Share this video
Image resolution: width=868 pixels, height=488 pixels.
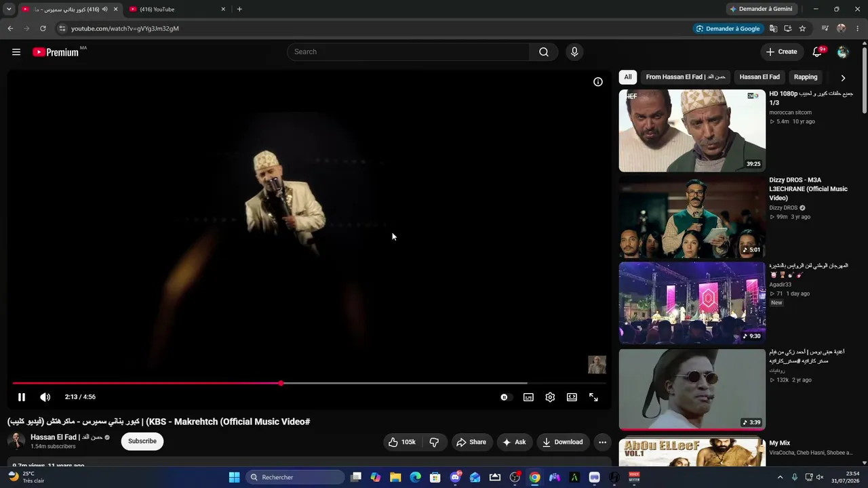tap(471, 442)
